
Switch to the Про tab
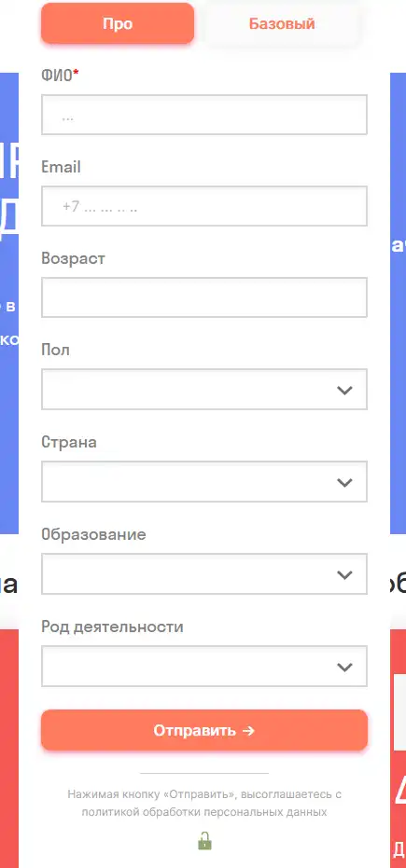[x=118, y=24]
